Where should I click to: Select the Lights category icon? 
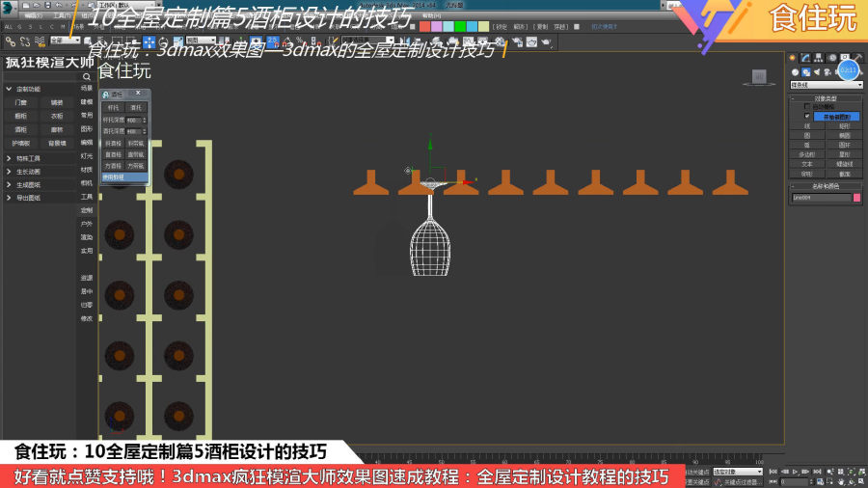[x=817, y=72]
